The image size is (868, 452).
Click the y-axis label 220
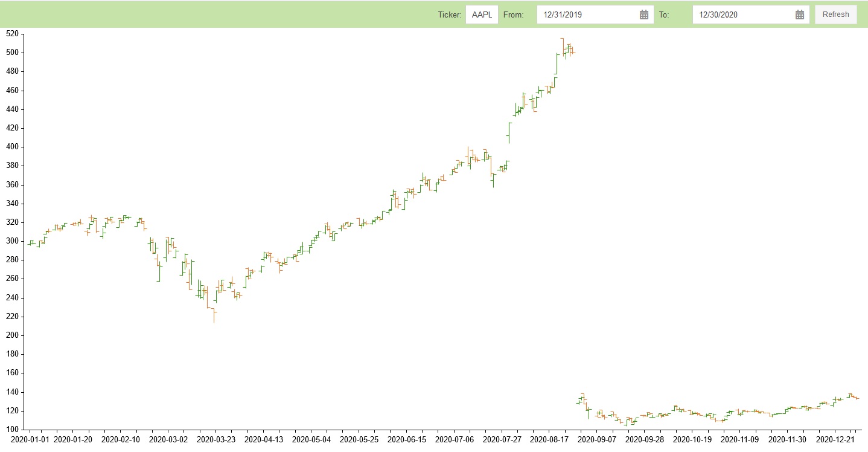click(x=12, y=317)
